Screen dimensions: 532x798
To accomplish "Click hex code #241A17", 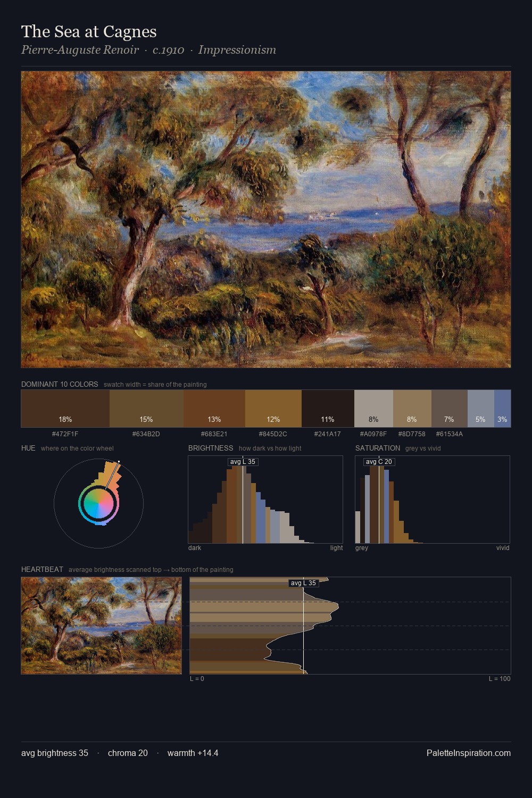I will [x=328, y=434].
